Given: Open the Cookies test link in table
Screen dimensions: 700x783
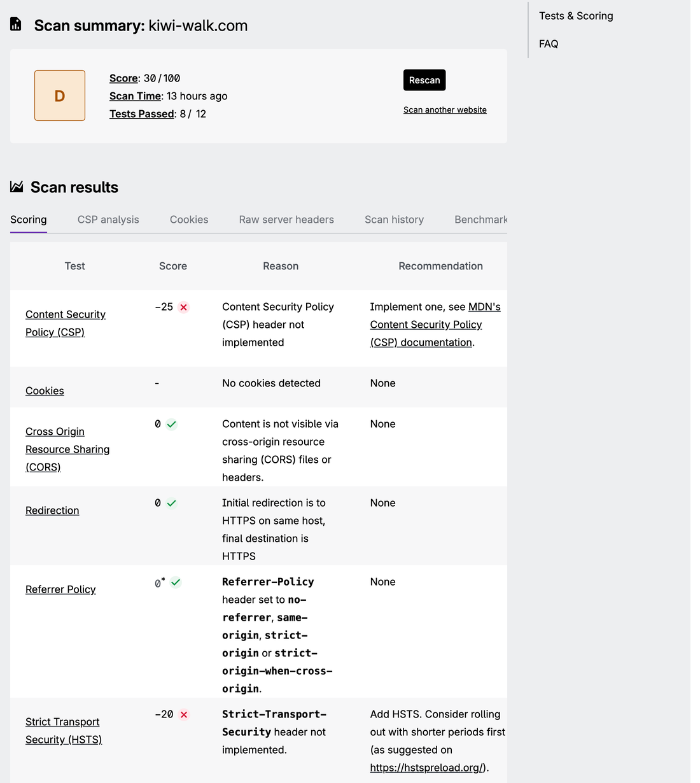Looking at the screenshot, I should 45,391.
